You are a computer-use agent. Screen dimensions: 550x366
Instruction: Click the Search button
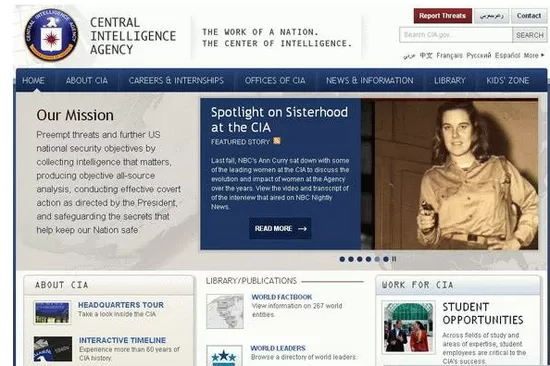[530, 35]
